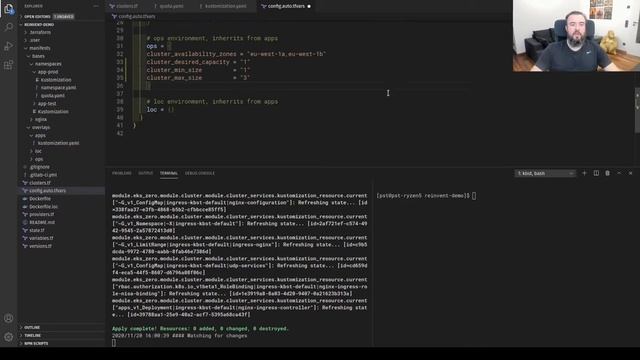
Task: Open the DEBUG CONSOLE panel tab
Action: click(x=200, y=173)
